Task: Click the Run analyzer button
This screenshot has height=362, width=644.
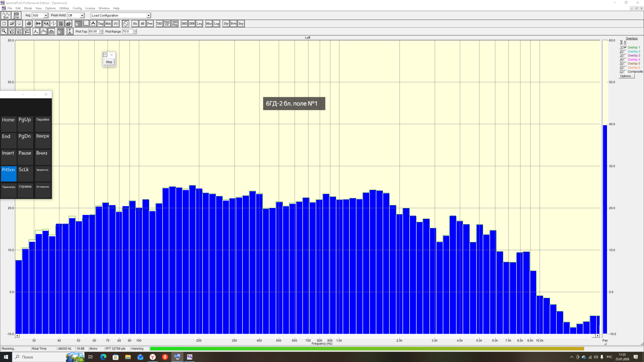Action: pyautogui.click(x=6, y=15)
